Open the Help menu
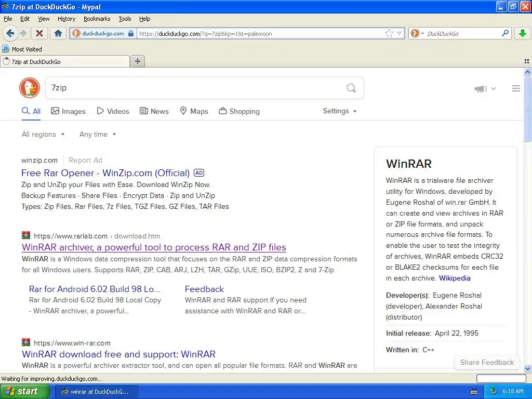This screenshot has width=532, height=399. 144,19
